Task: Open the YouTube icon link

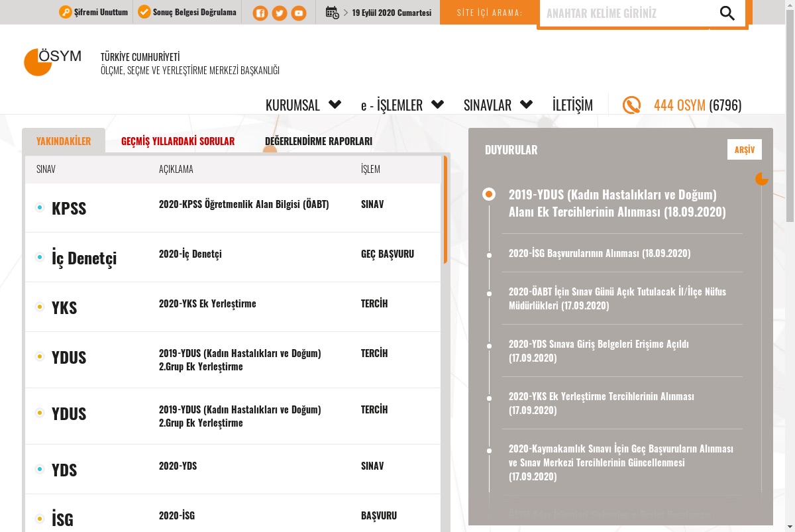Action: 299,13
